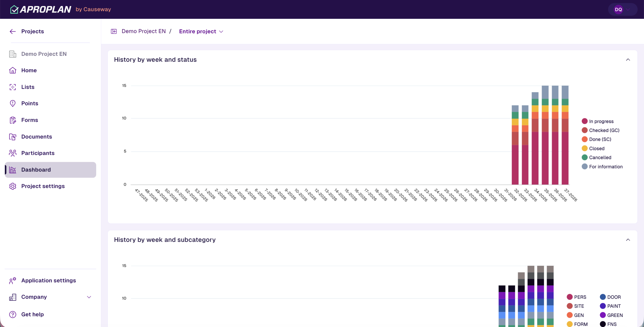
Task: Click the PERS legend color swatch
Action: pos(570,297)
